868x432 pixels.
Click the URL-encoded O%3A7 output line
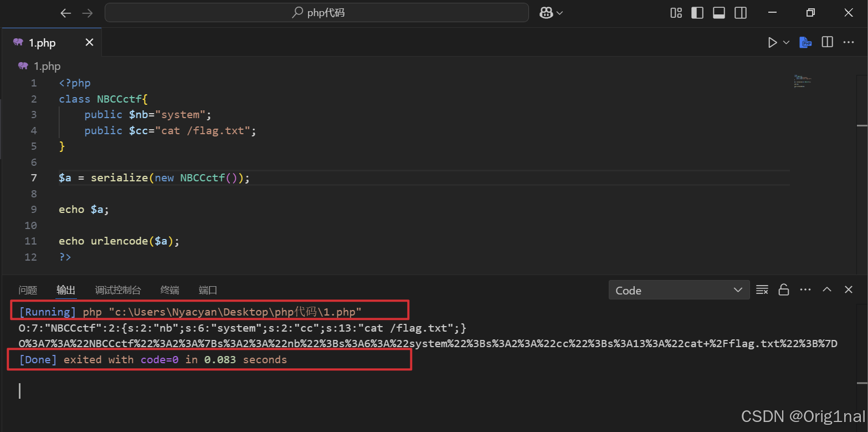pos(428,344)
